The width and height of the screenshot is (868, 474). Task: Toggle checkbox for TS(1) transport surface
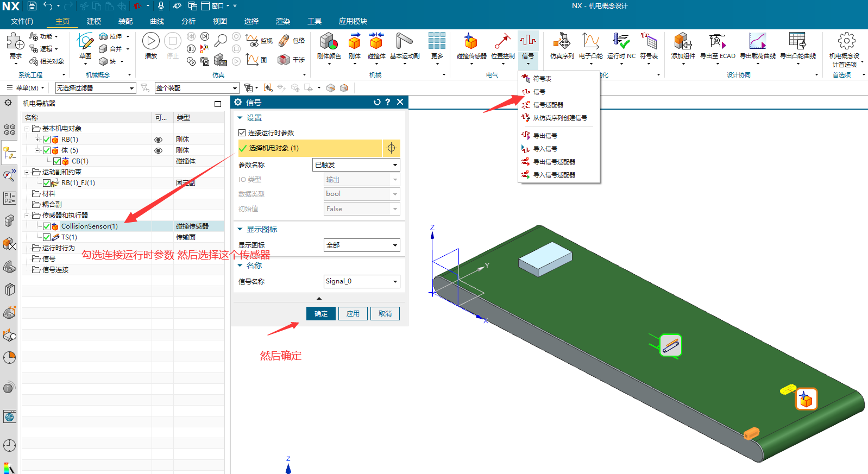(x=47, y=237)
